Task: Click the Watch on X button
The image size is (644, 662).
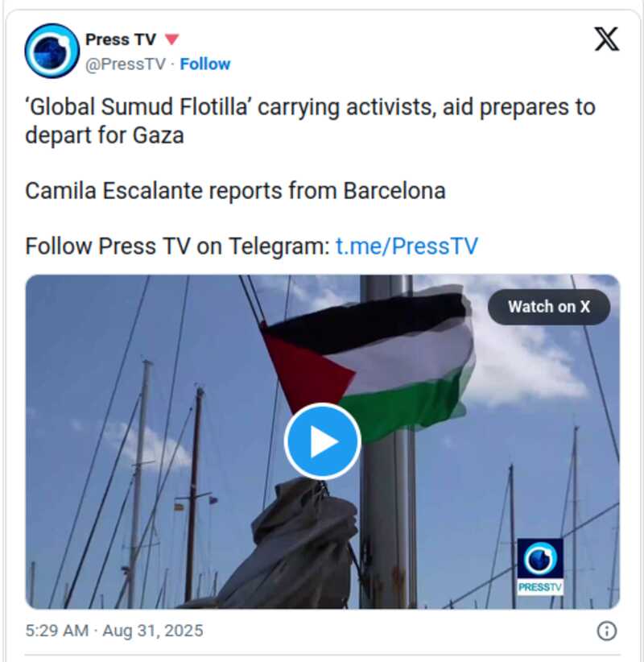Action: [549, 307]
